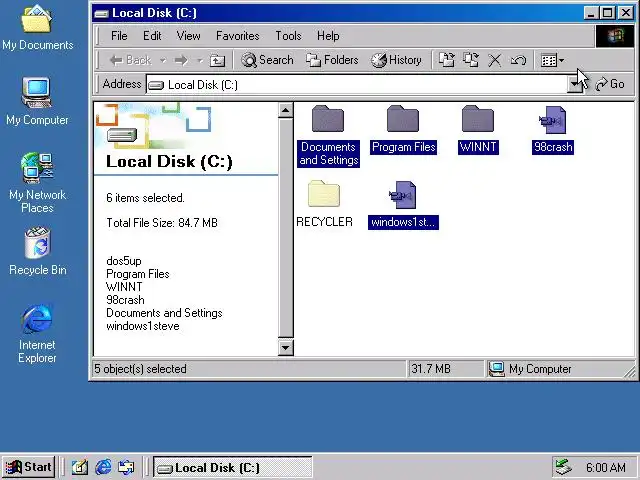Click the Local Disk (C:) taskbar button

point(233,467)
